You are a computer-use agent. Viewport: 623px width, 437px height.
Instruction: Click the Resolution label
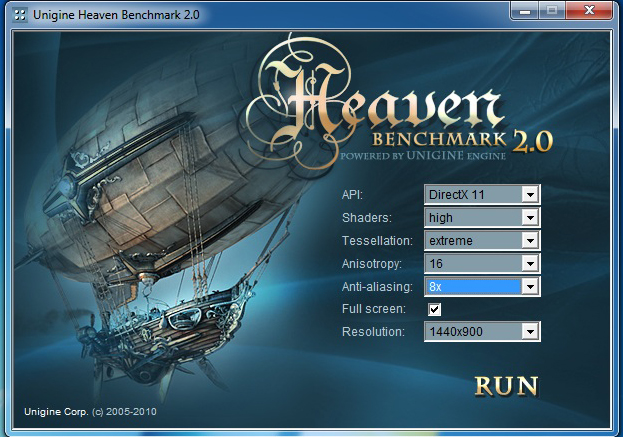(373, 332)
